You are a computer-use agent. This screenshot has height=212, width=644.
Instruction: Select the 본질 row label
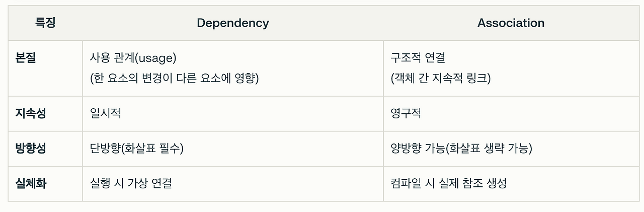pos(26,58)
